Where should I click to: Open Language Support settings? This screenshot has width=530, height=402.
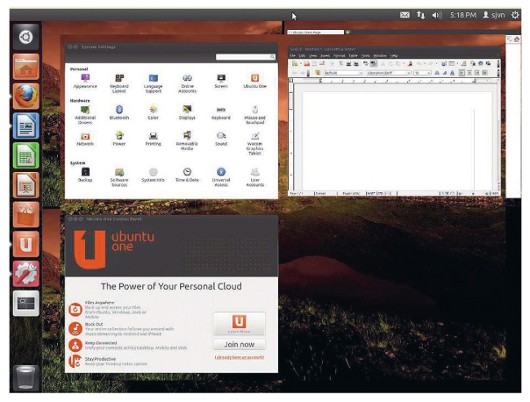point(153,84)
